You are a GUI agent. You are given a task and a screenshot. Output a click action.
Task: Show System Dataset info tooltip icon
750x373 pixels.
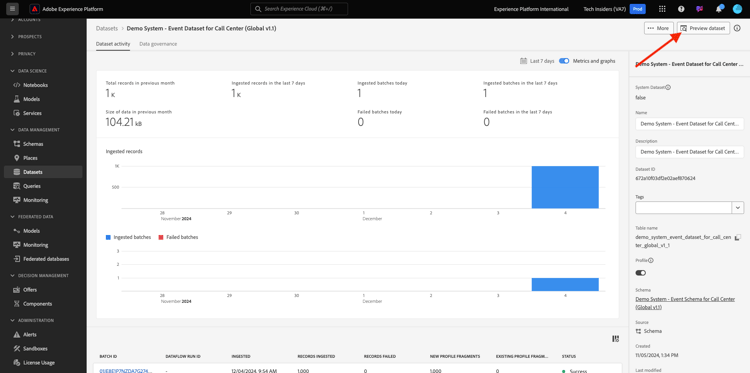tap(668, 88)
